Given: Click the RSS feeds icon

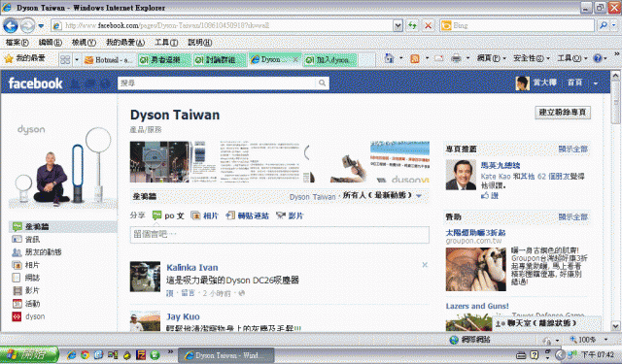Looking at the screenshot, I should 415,59.
